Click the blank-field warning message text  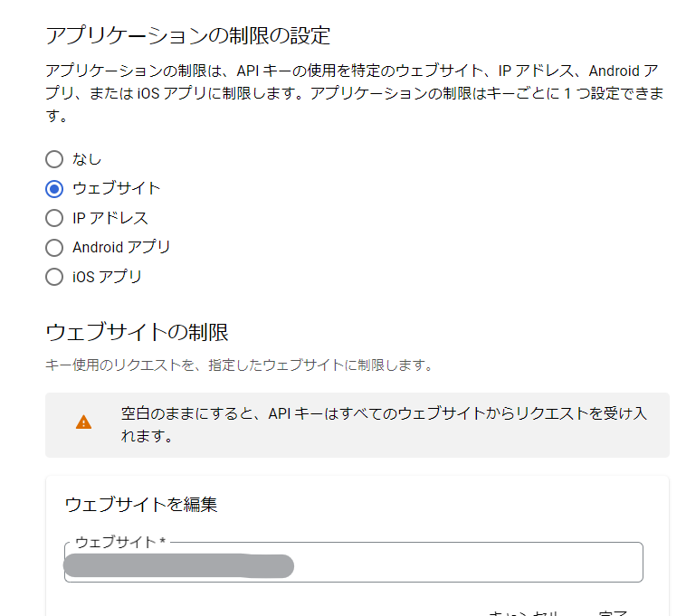pos(384,424)
